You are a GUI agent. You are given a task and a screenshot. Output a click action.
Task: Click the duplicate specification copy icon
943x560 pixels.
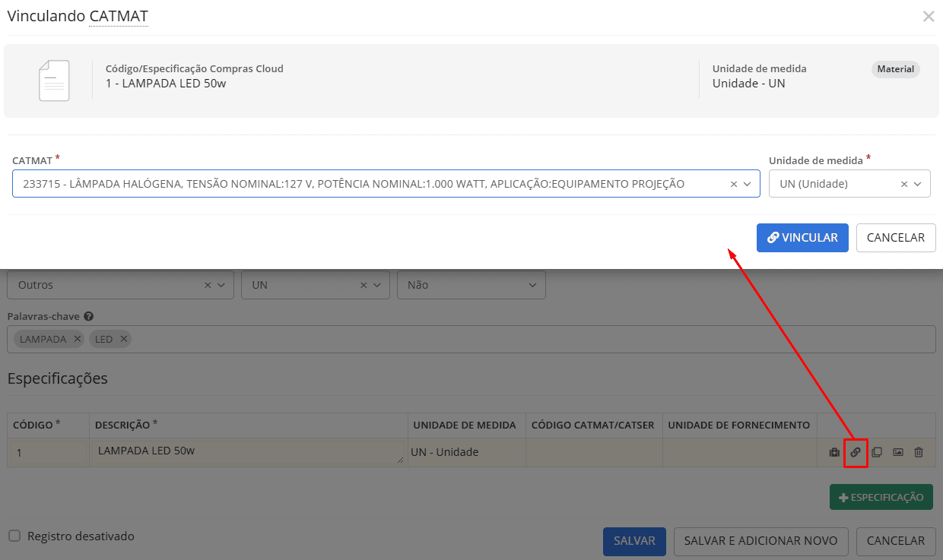pyautogui.click(x=876, y=452)
